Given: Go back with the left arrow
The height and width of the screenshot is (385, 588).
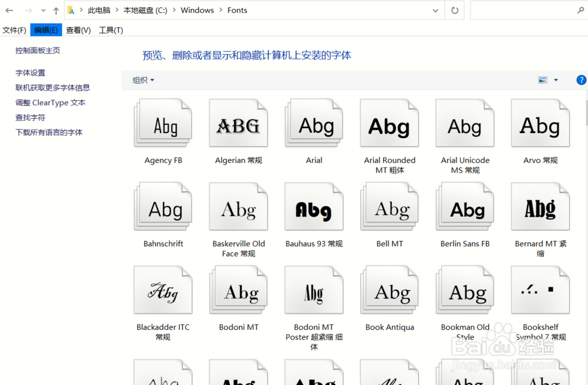Looking at the screenshot, I should [9, 11].
